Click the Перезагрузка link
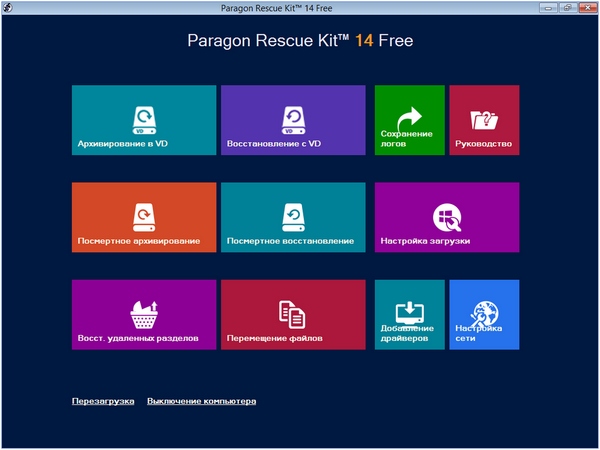600x450 pixels. click(x=103, y=401)
